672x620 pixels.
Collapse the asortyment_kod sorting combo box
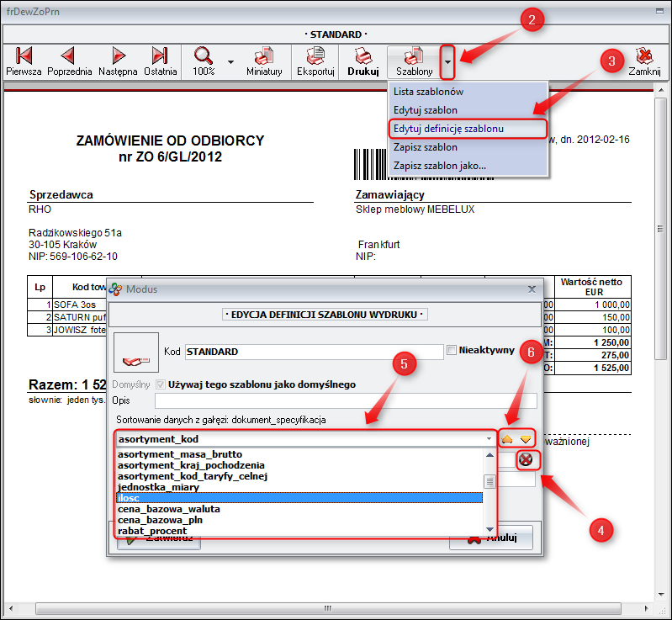(x=489, y=438)
